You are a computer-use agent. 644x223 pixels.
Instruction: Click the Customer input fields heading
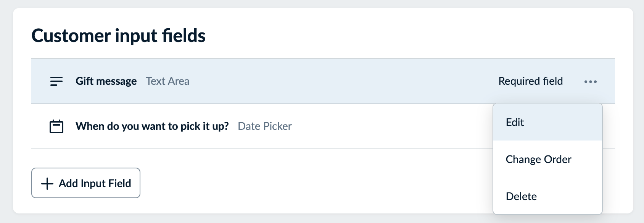coord(119,36)
